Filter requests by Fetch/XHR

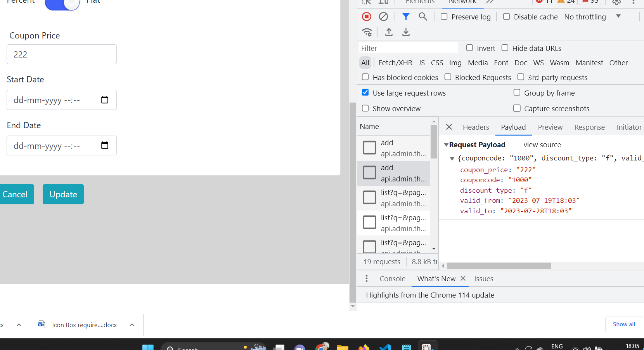(395, 63)
